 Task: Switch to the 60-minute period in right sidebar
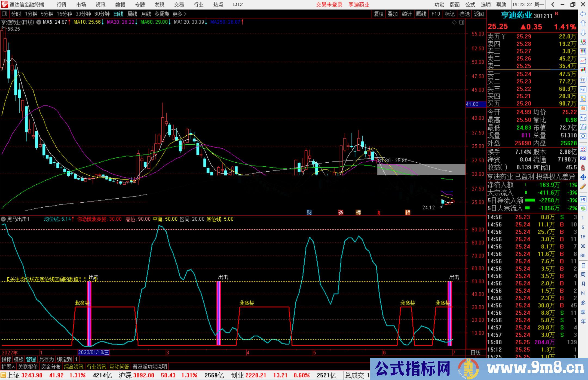pos(583,256)
